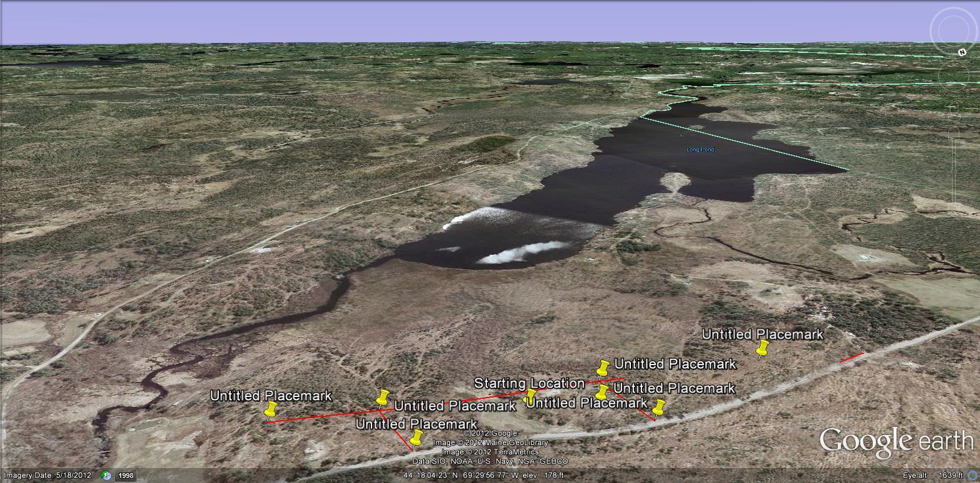Select the rightmost Untitled Placemark pushpin
Viewport: 980px width, 483px height.
[762, 349]
